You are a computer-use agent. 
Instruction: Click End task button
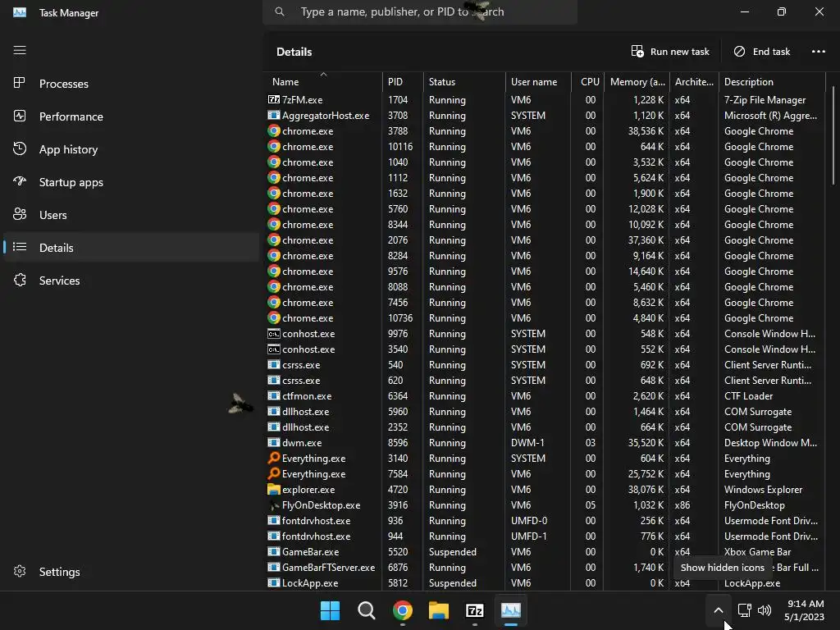pos(762,52)
